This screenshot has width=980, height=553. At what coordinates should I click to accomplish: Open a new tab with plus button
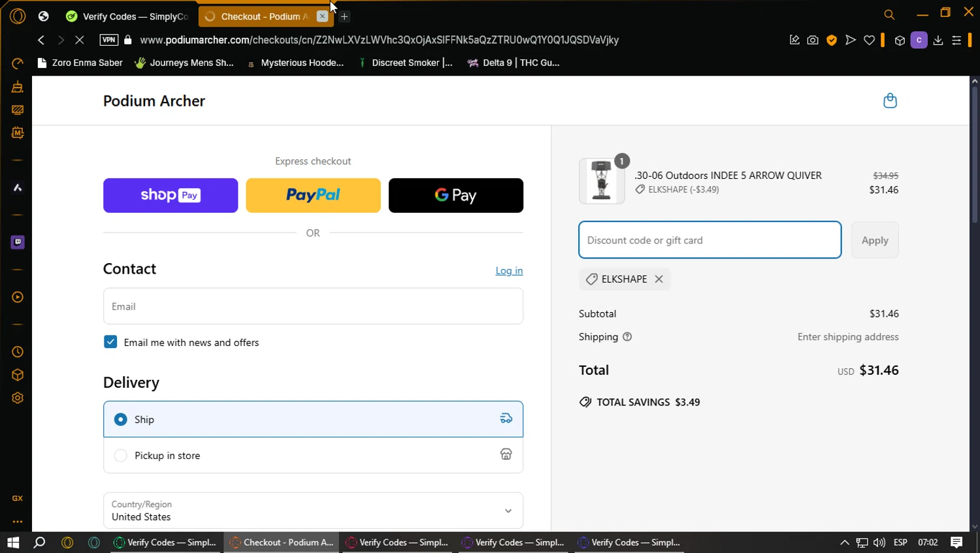pyautogui.click(x=344, y=16)
